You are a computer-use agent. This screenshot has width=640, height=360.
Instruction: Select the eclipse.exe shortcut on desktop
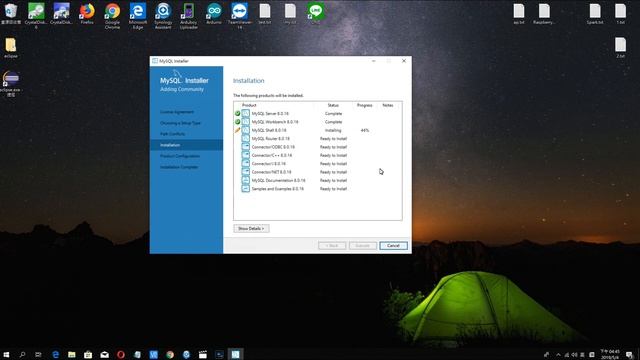[x=11, y=83]
